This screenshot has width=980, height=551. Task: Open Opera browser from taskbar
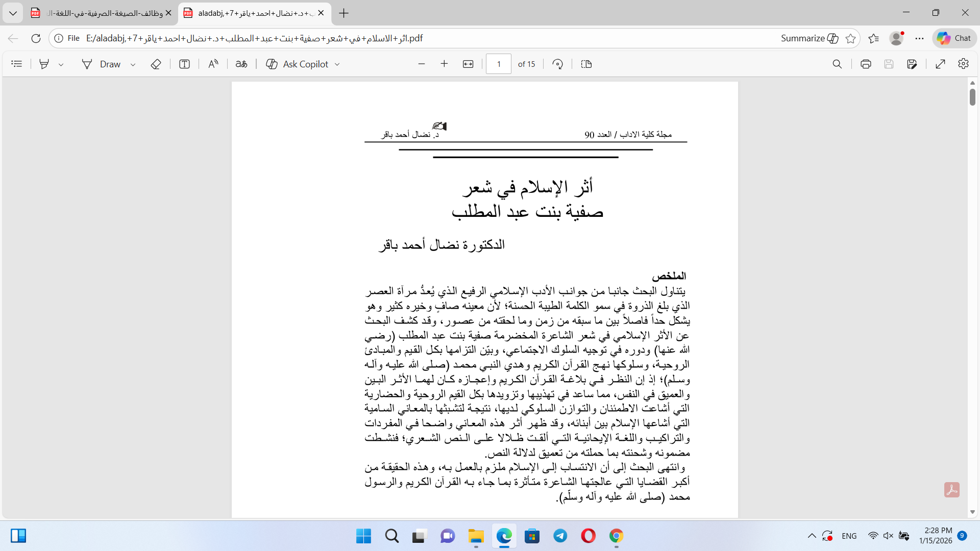(x=588, y=536)
